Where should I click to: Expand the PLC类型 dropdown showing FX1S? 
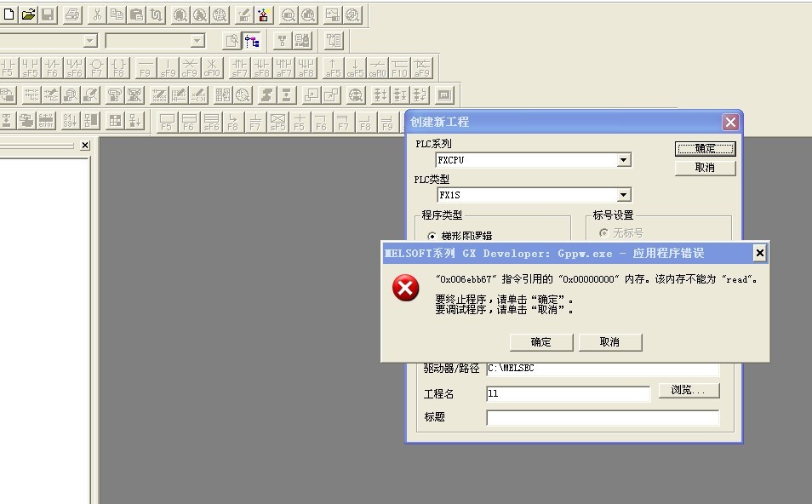coord(623,195)
